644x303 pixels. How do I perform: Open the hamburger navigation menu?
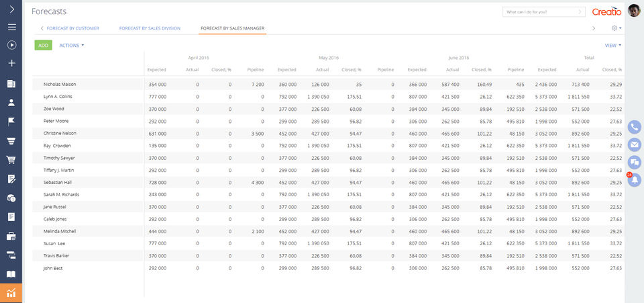tap(11, 28)
